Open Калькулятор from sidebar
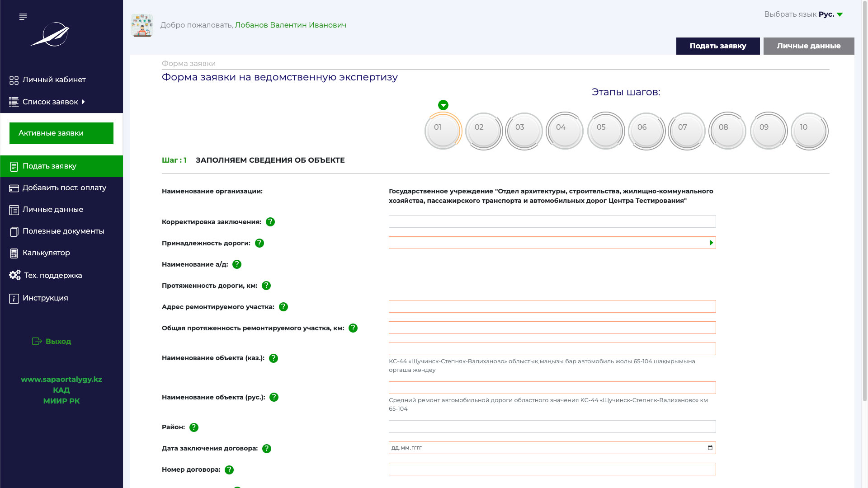The height and width of the screenshot is (488, 868). tap(46, 253)
